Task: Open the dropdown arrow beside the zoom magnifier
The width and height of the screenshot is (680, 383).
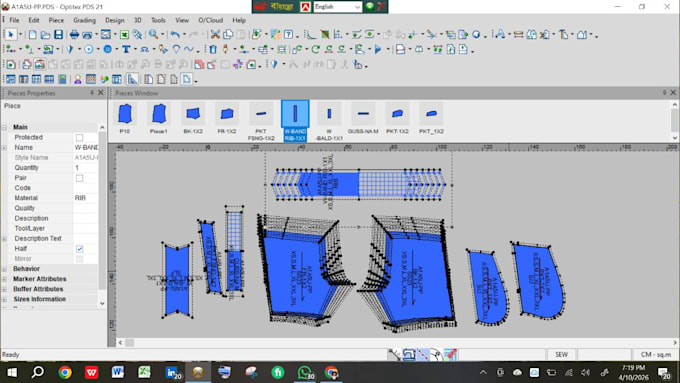Action: [163, 35]
